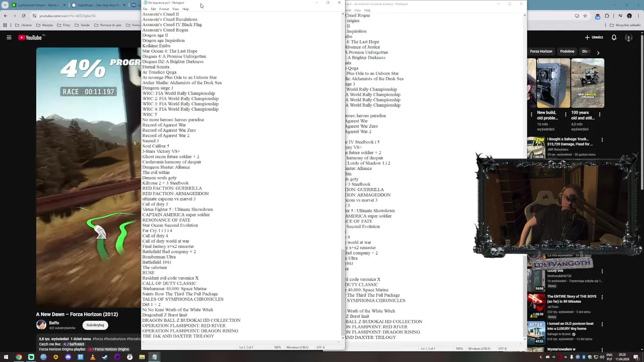The height and width of the screenshot is (362, 644).
Task: Click Subskrybuj button for Baffo
Action: 95,325
